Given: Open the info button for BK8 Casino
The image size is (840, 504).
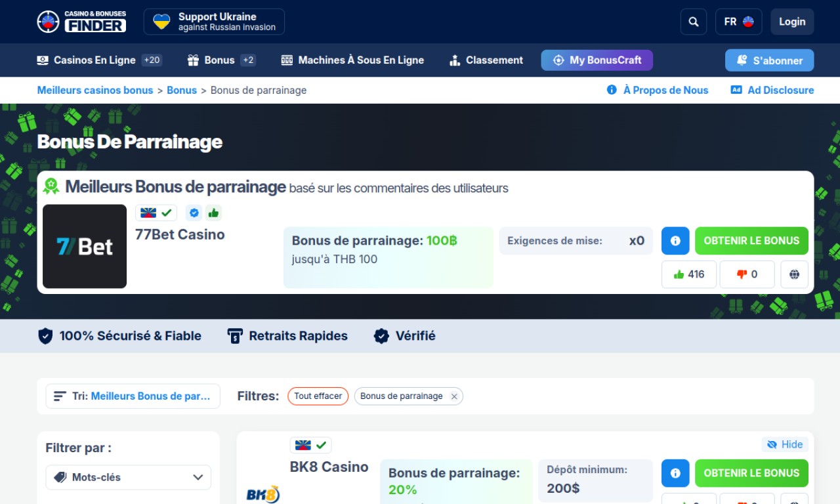Looking at the screenshot, I should (x=675, y=473).
